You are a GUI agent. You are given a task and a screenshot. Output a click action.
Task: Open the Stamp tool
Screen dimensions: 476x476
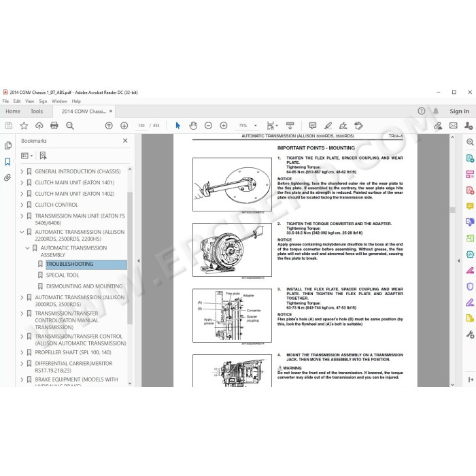(358, 125)
